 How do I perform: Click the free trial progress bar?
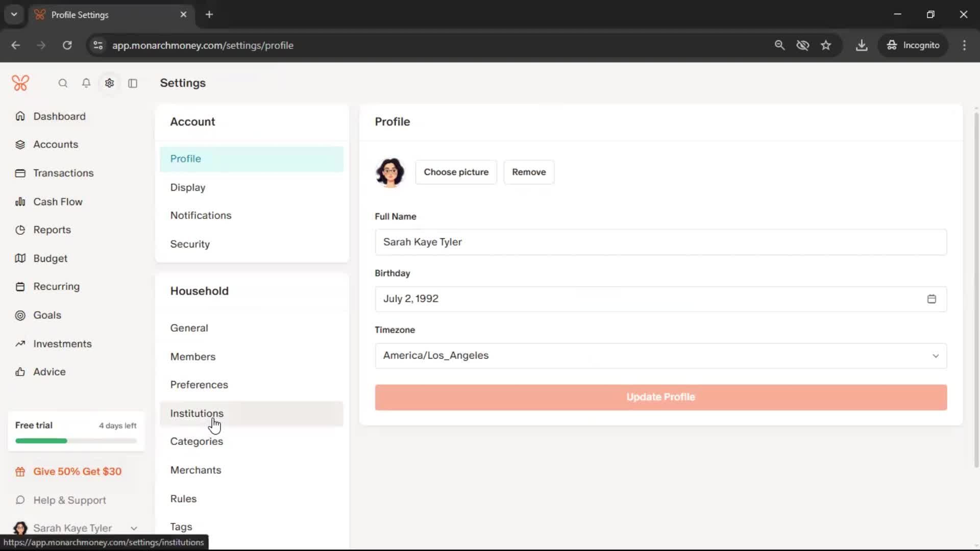[76, 441]
